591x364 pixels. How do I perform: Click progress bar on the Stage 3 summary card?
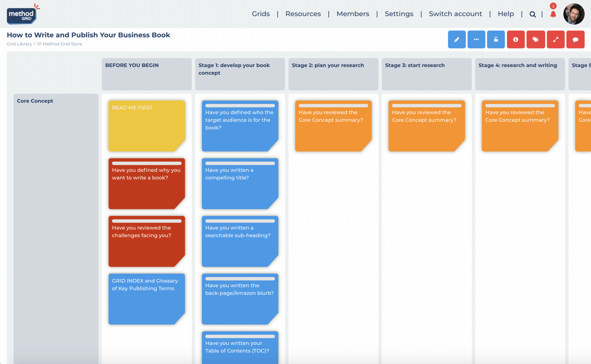point(427,106)
